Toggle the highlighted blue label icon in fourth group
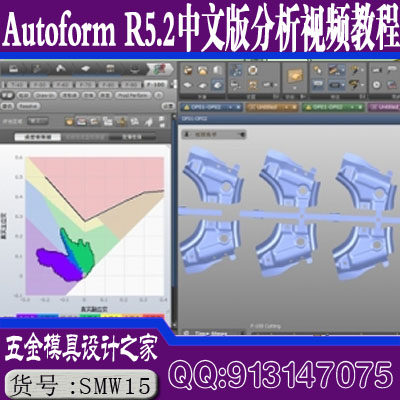 317,85
